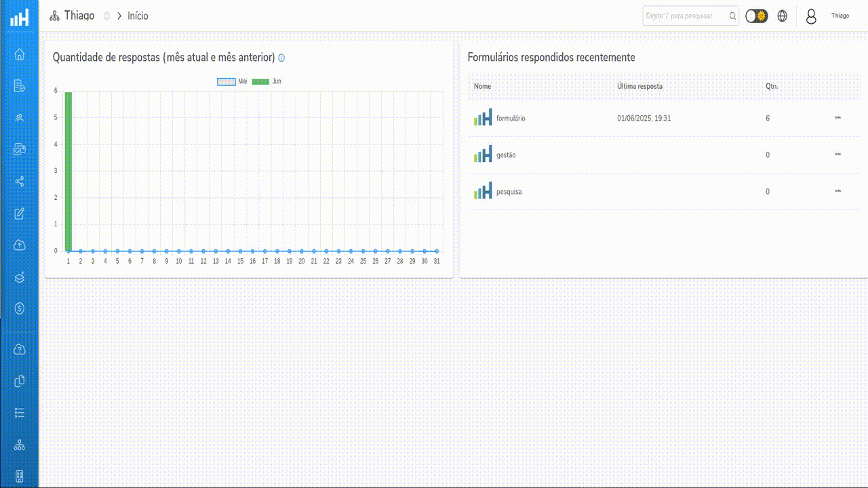Screen dimensions: 868x488
Task: Click the info icon next to Thiago breadcrumb
Action: [107, 16]
